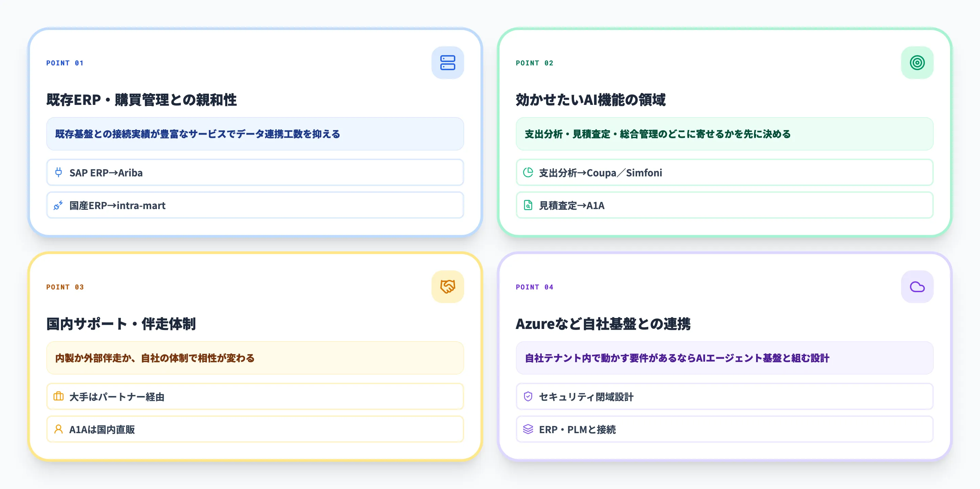The width and height of the screenshot is (980, 489).
Task: Click the person icon beside A1Aは国内直販
Action: [58, 429]
